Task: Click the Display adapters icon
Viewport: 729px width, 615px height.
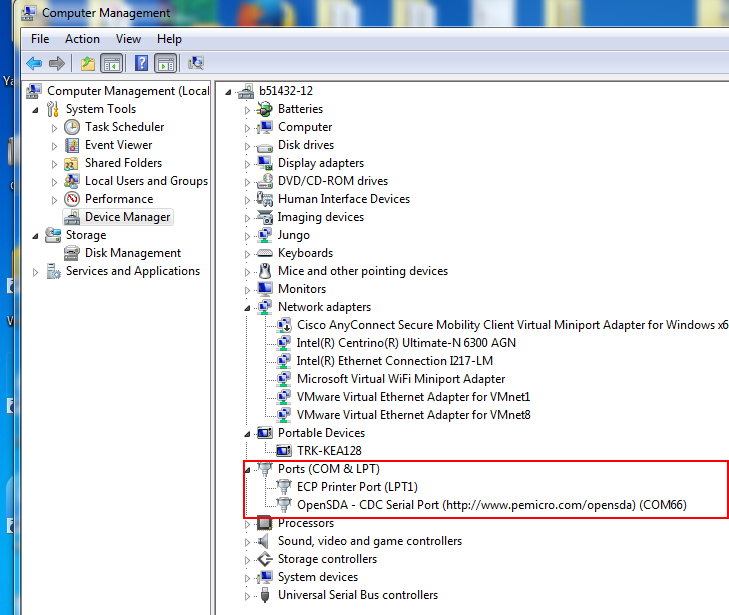Action: point(265,163)
